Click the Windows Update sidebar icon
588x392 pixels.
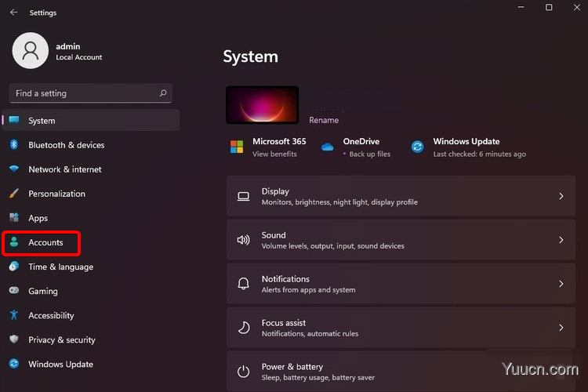[14, 364]
